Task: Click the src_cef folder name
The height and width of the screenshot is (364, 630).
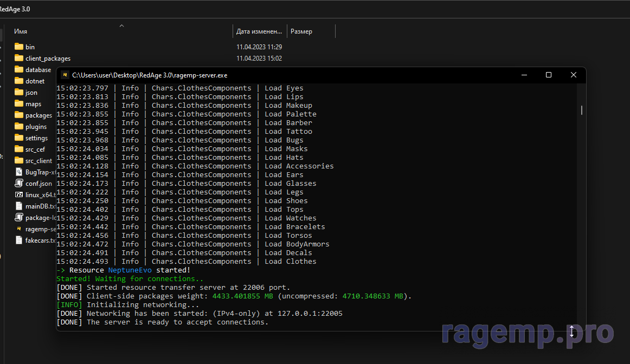Action: pyautogui.click(x=35, y=149)
